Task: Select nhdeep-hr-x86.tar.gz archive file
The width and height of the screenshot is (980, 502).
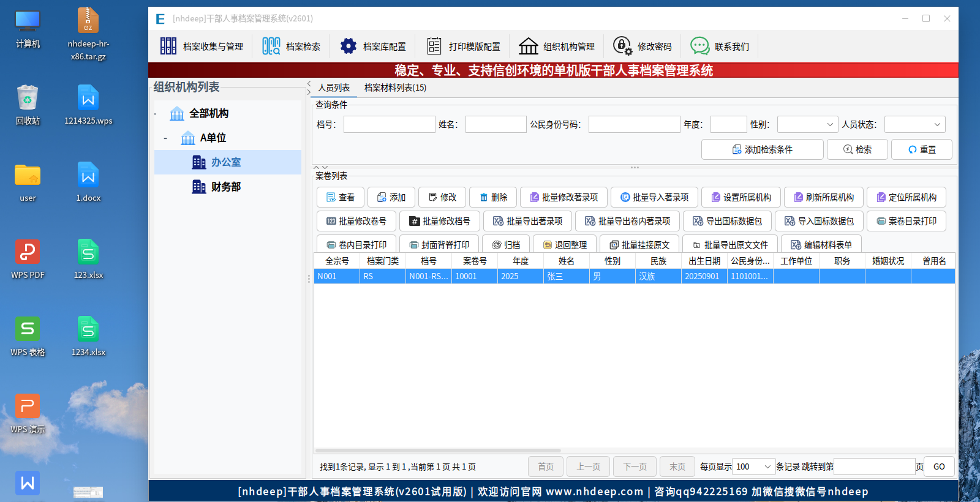Action: (x=88, y=34)
